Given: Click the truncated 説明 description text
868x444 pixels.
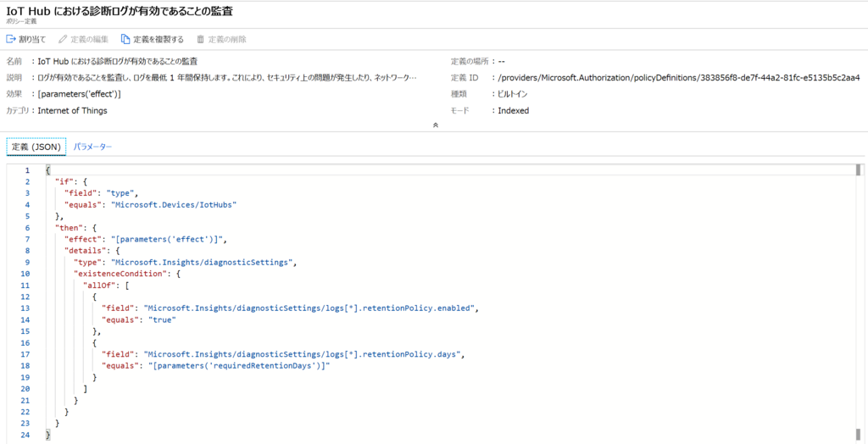Looking at the screenshot, I should (x=226, y=78).
